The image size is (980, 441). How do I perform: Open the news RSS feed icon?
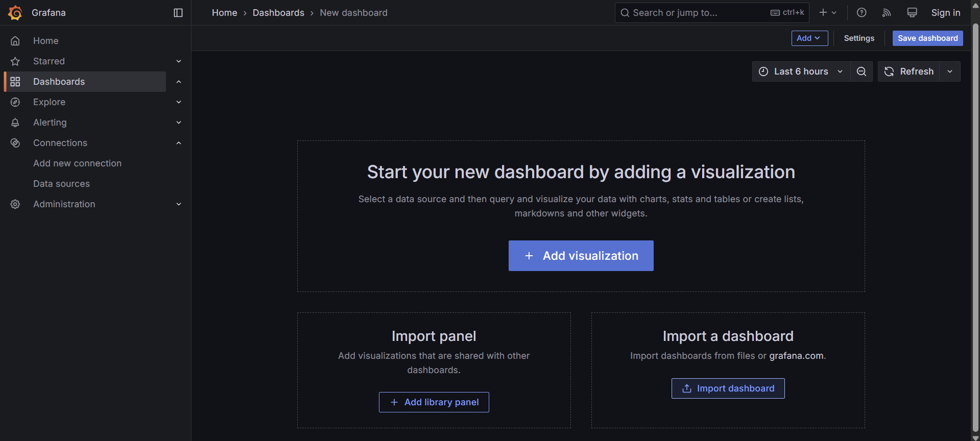tap(887, 13)
